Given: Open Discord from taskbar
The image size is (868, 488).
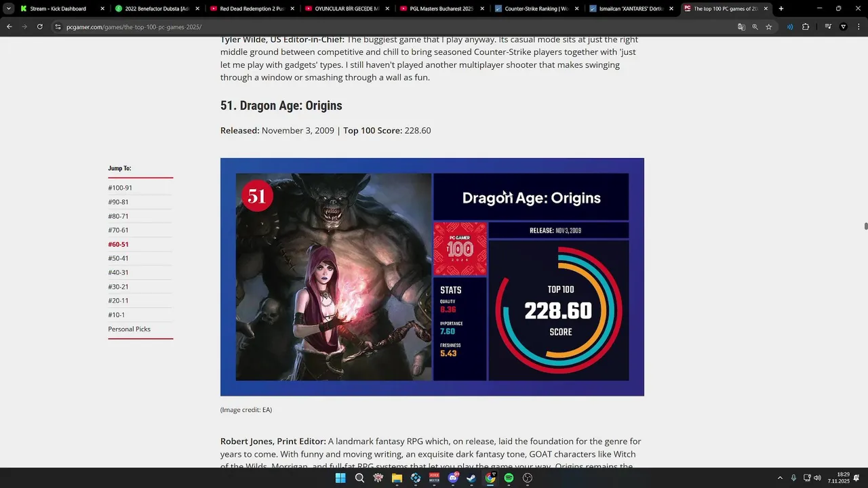Looking at the screenshot, I should (x=453, y=478).
